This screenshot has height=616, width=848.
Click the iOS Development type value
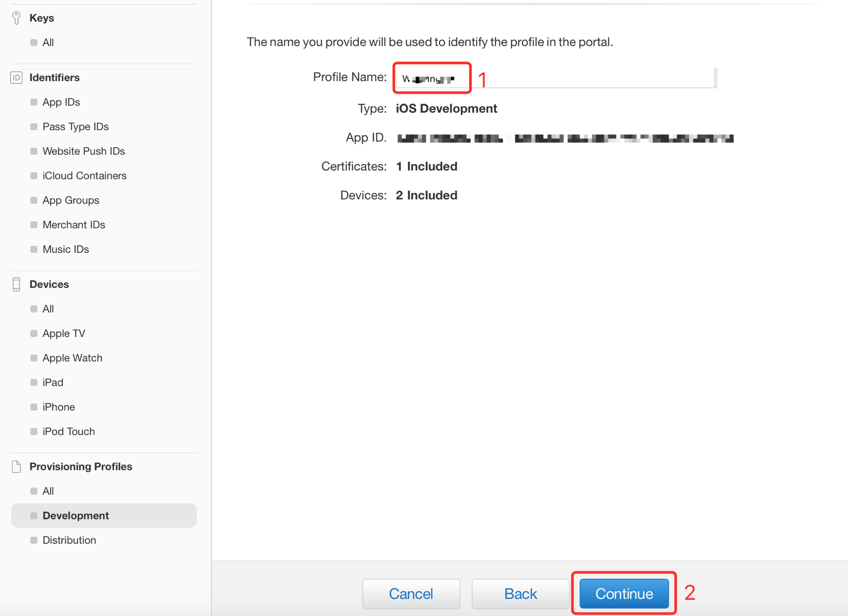[x=446, y=109]
